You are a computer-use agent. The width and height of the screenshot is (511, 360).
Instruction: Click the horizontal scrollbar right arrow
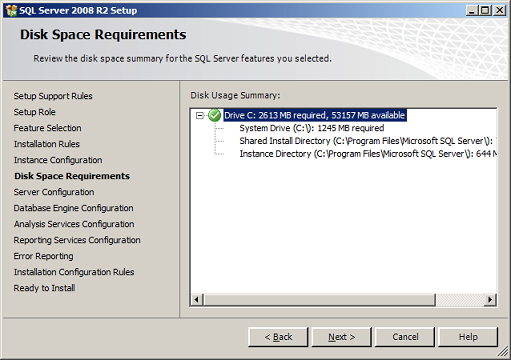tap(490, 299)
